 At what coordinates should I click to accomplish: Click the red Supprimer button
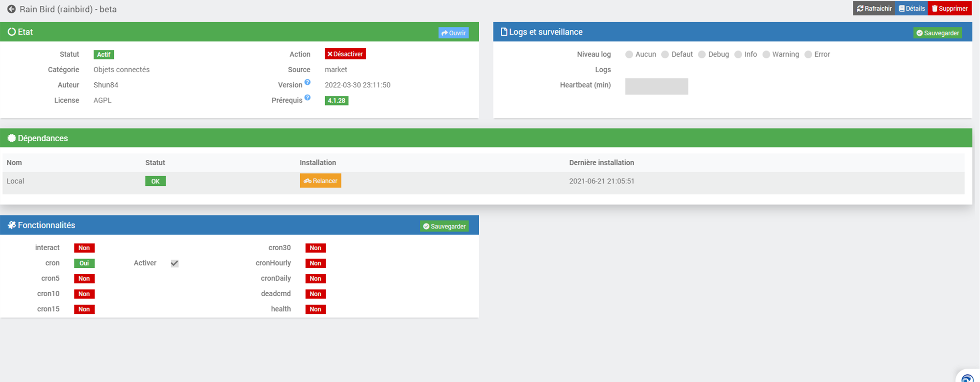[x=950, y=8]
